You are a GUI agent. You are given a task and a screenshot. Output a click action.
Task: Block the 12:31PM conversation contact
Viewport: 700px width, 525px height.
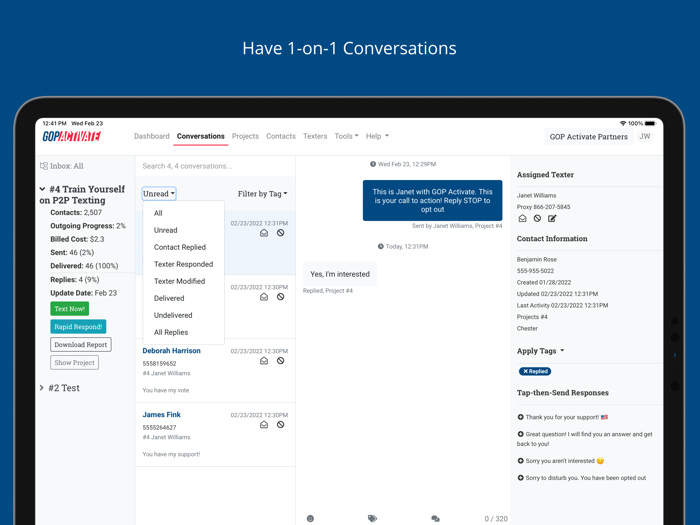280,233
